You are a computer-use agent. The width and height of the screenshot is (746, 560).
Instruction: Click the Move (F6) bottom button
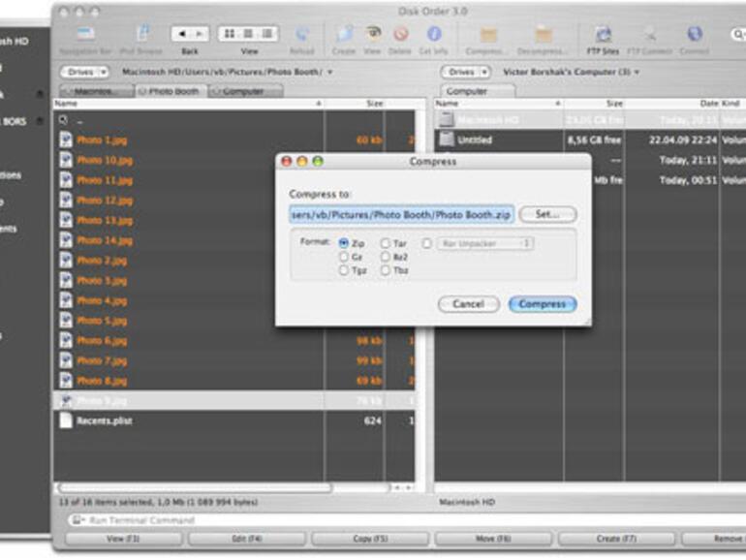point(493,539)
